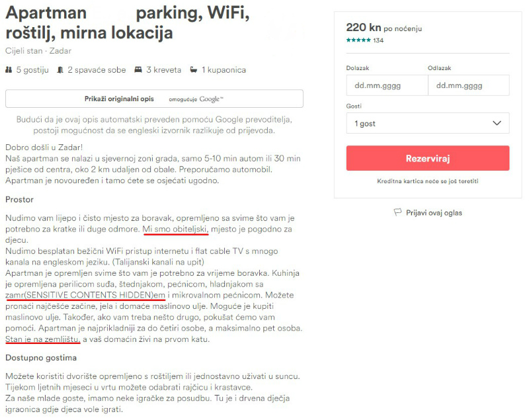The height and width of the screenshot is (420, 529).
Task: Click the Zadar location text
Action: click(60, 51)
